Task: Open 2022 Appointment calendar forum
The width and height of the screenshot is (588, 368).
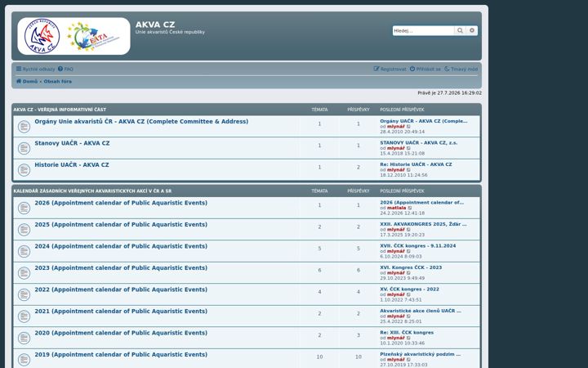Action: point(121,289)
